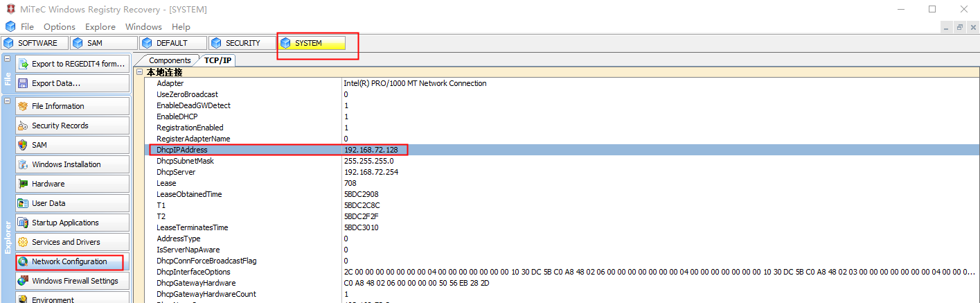Collapse the 本地连接 group
The width and height of the screenshot is (980, 303).
139,72
